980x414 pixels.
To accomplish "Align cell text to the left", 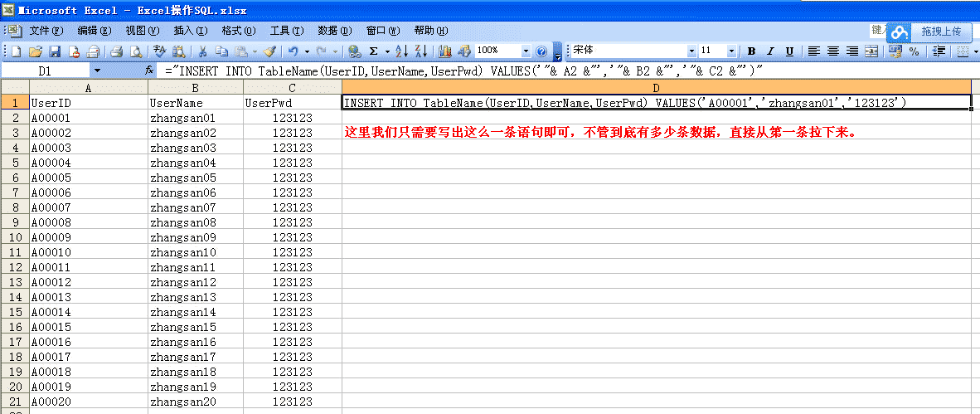I will (x=813, y=51).
